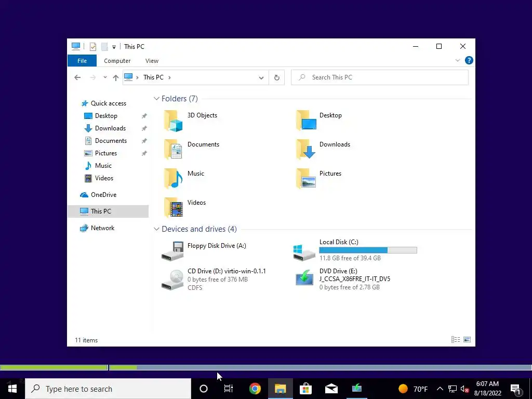
Task: Click the Cortana circle on taskbar
Action: (204, 389)
